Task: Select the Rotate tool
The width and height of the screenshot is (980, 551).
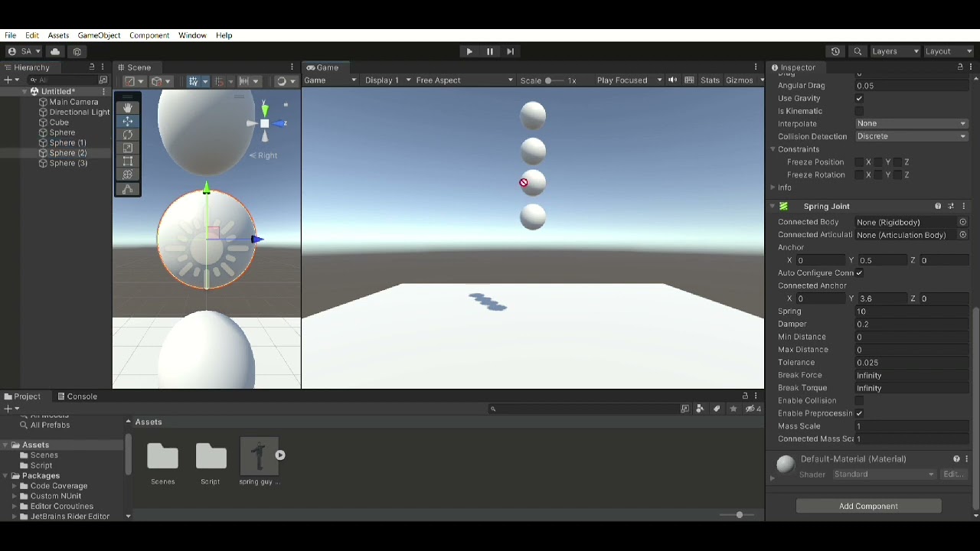Action: (128, 135)
